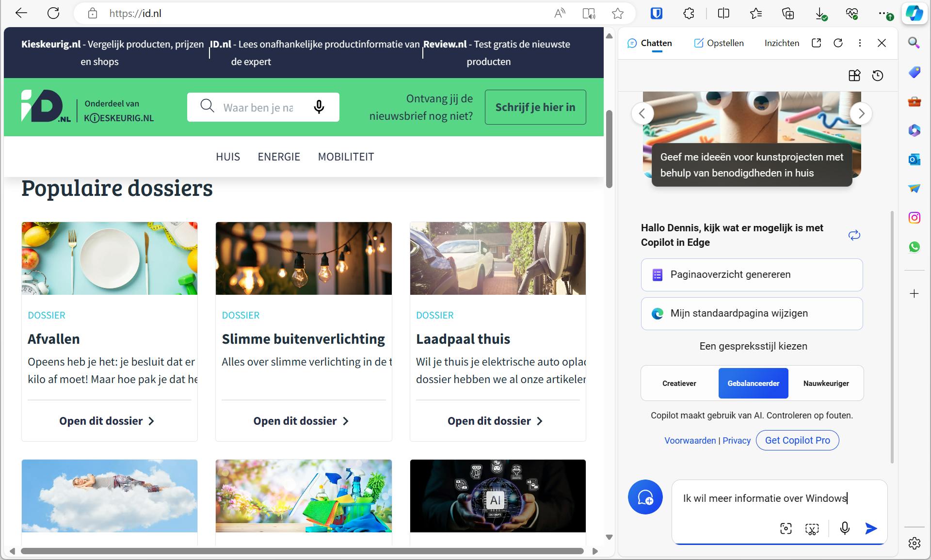This screenshot has height=560, width=931.
Task: Open Copilot plugins icon
Action: point(854,76)
